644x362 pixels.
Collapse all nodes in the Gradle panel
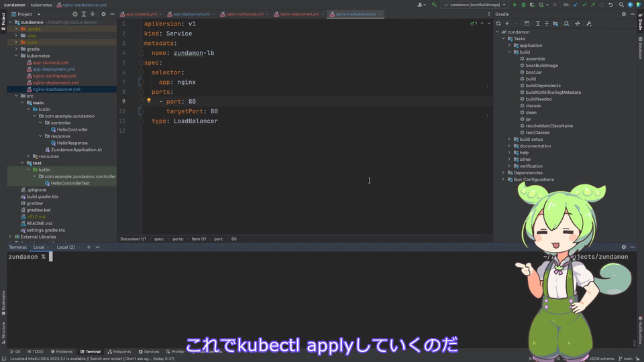(x=547, y=24)
